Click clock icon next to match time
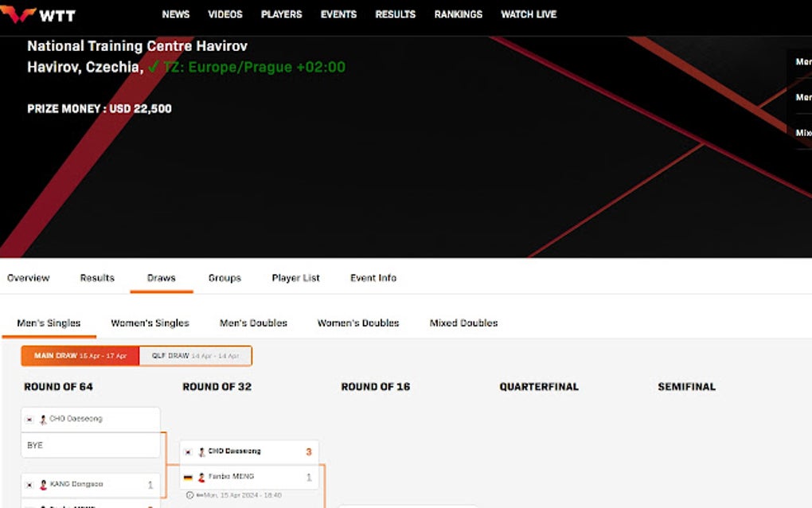Image resolution: width=812 pixels, height=508 pixels. coord(190,495)
